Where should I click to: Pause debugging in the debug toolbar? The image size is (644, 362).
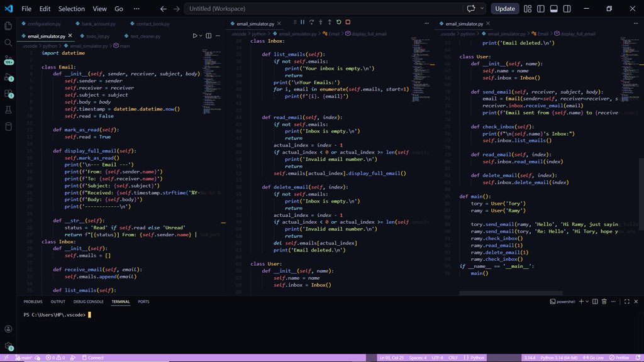[303, 22]
